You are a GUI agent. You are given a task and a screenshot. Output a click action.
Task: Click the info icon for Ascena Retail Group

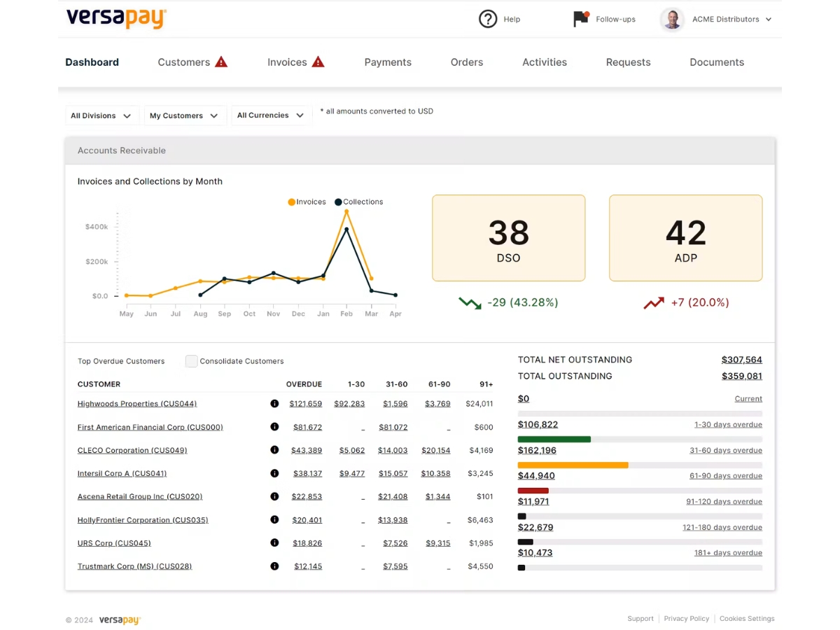[x=274, y=496]
